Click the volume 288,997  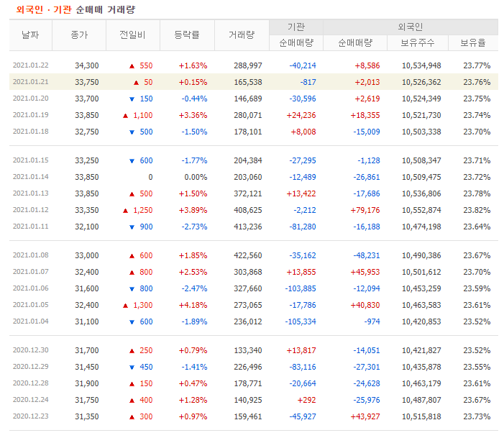tap(248, 65)
